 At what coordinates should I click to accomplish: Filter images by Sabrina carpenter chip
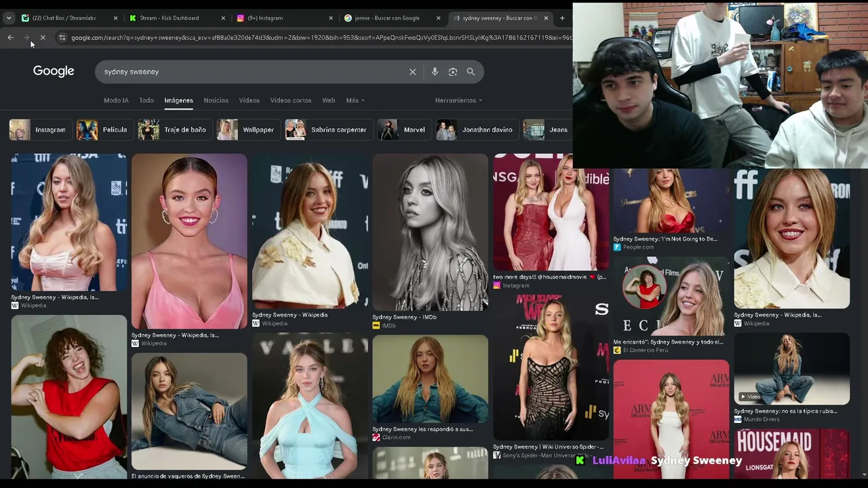coord(329,129)
